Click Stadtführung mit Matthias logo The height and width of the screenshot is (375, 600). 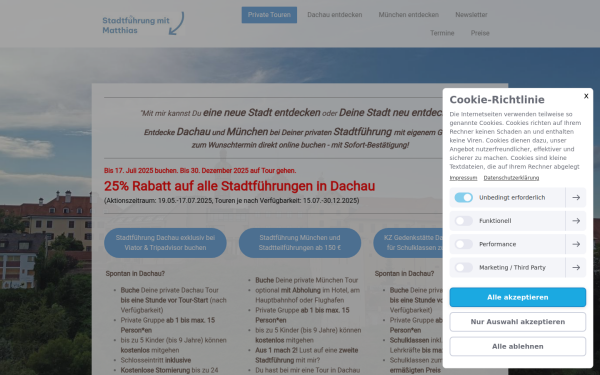143,24
